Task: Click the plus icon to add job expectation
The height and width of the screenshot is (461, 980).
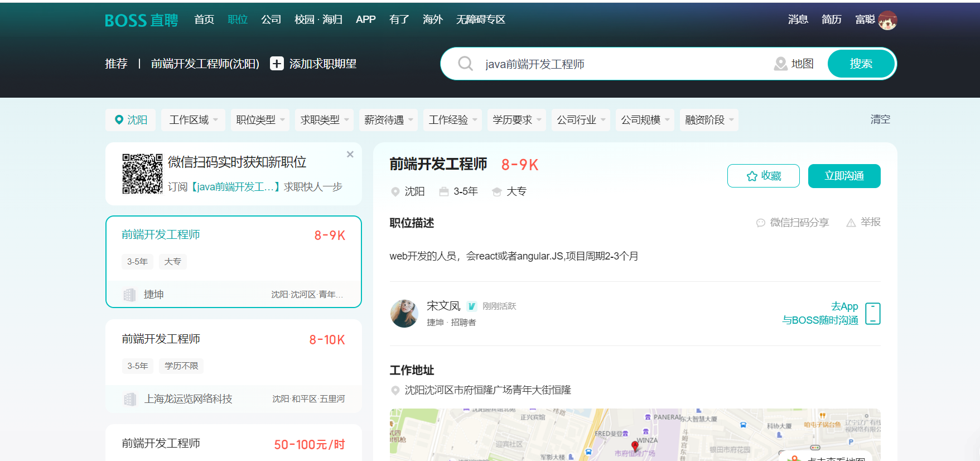Action: (277, 64)
